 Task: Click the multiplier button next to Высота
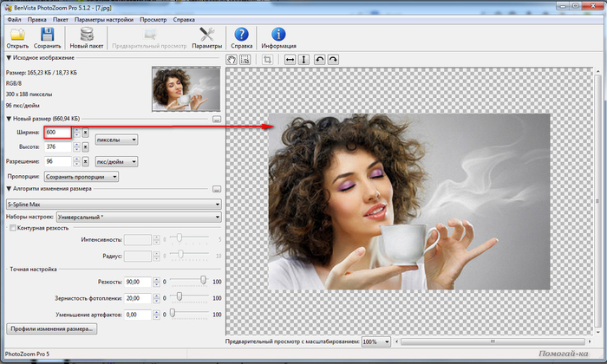pos(86,147)
